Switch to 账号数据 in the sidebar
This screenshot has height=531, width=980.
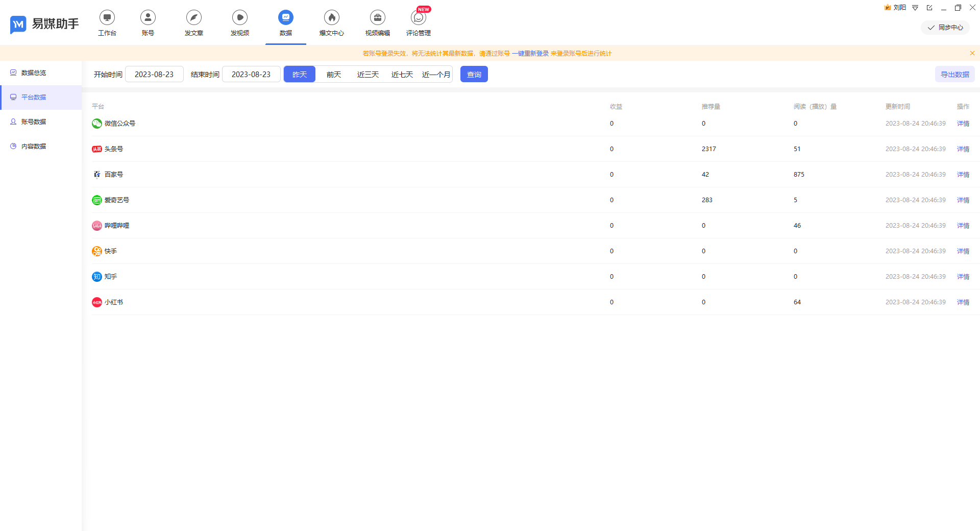pos(34,122)
